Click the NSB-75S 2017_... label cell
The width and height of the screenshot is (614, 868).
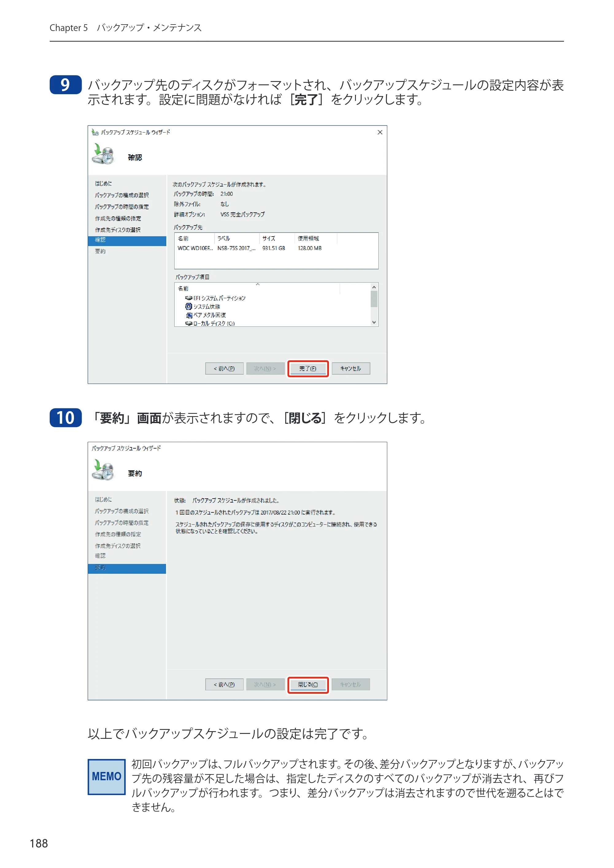pos(236,249)
